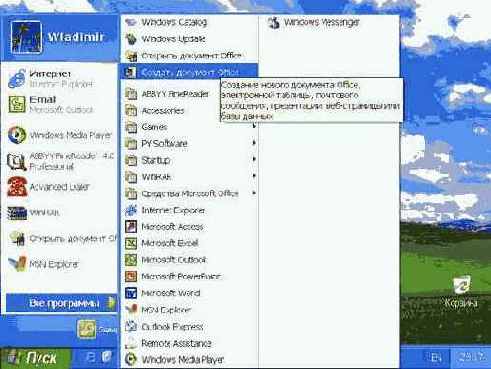Open Microsoft Word from programs list
The image size is (491, 369).
coord(189,293)
